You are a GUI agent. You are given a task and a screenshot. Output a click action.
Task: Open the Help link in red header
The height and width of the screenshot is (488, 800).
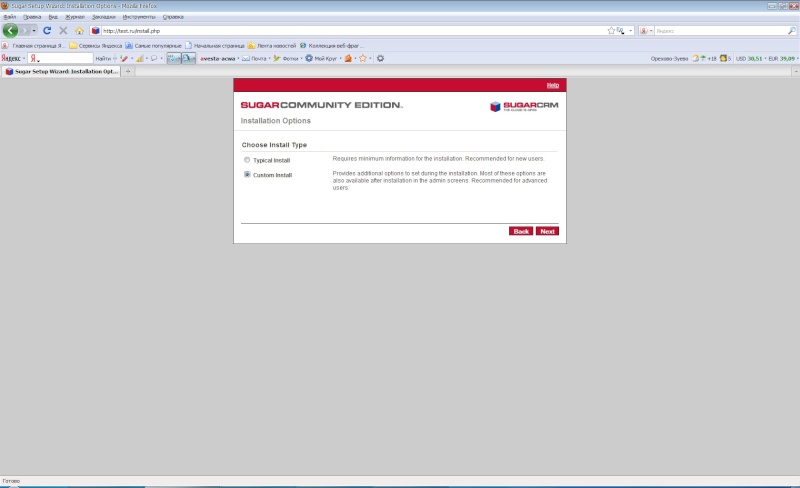[553, 85]
